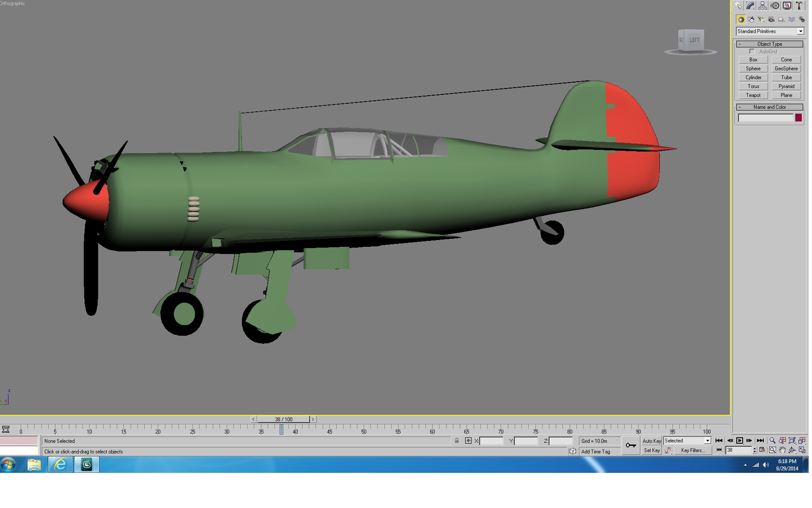Image resolution: width=812 pixels, height=508 pixels.
Task: Activate the Pan View hand tool
Action: 782,450
